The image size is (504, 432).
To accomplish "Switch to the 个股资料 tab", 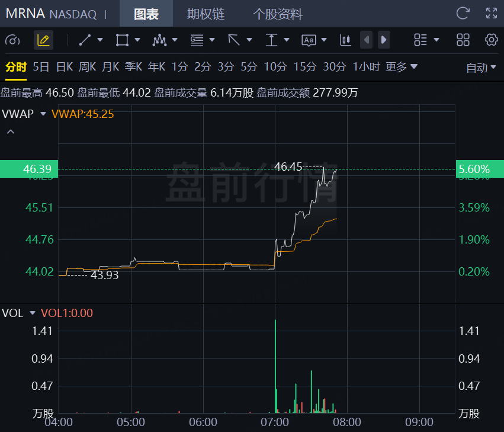I will click(x=277, y=14).
